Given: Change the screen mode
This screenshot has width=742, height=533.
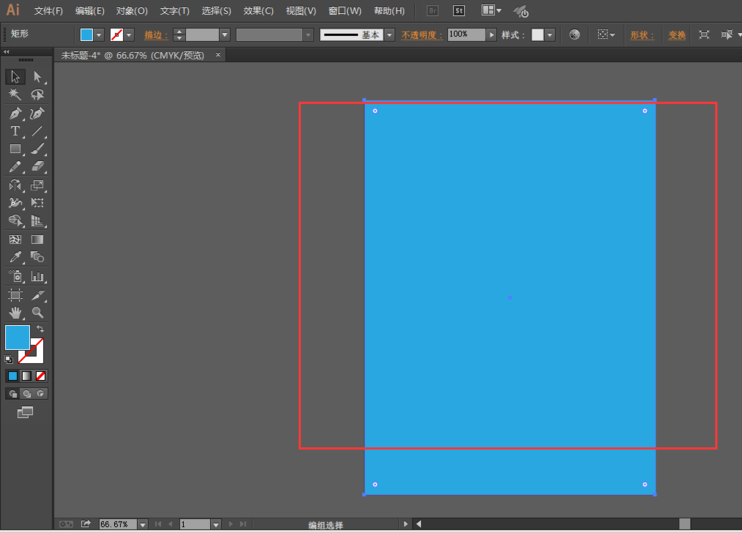Looking at the screenshot, I should point(25,412).
